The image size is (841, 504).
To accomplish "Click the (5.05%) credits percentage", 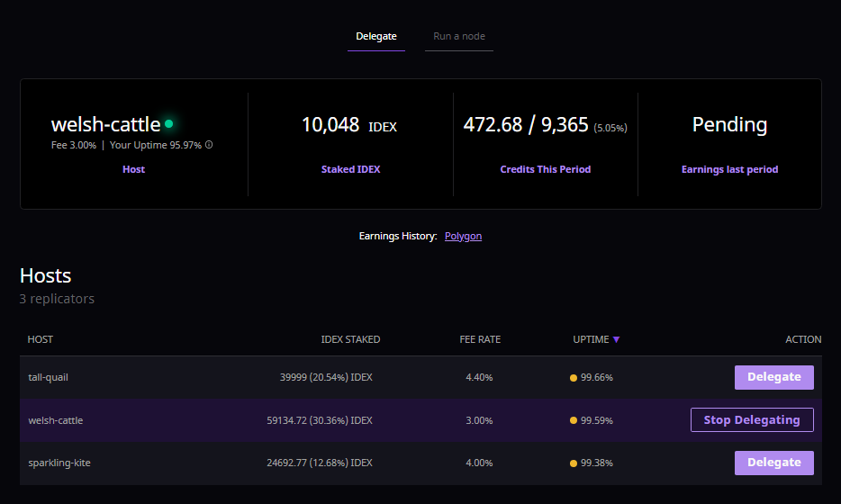I will (x=610, y=128).
